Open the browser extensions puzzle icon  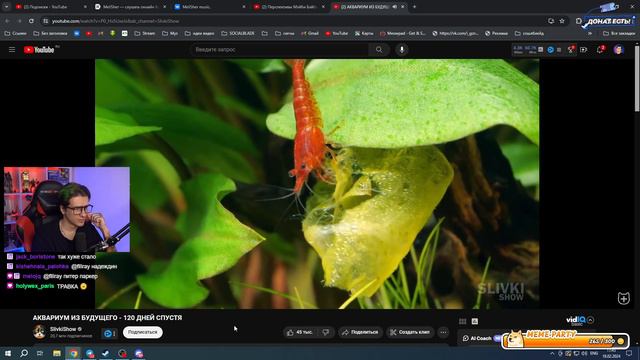[578, 21]
